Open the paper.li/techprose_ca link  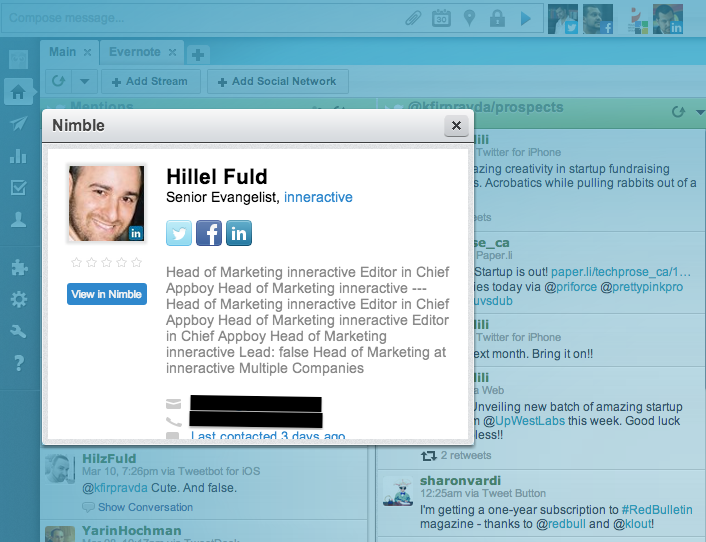tap(620, 272)
